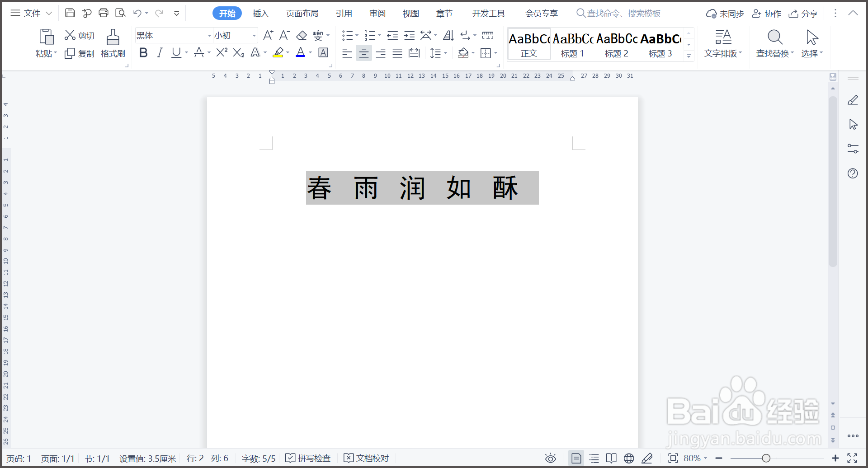Select the 格式刷 (Format Painter) tool
This screenshot has height=468, width=868.
(x=113, y=43)
